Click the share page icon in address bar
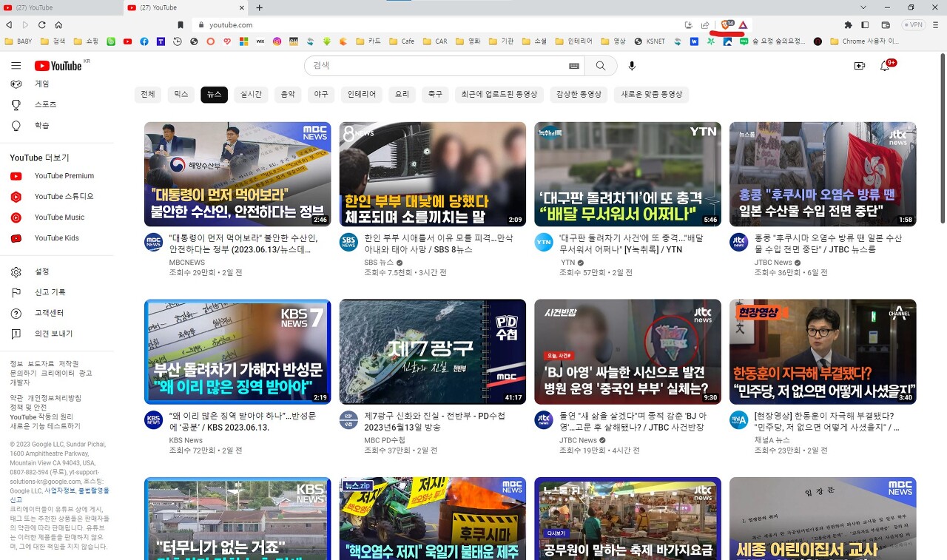 [x=705, y=24]
